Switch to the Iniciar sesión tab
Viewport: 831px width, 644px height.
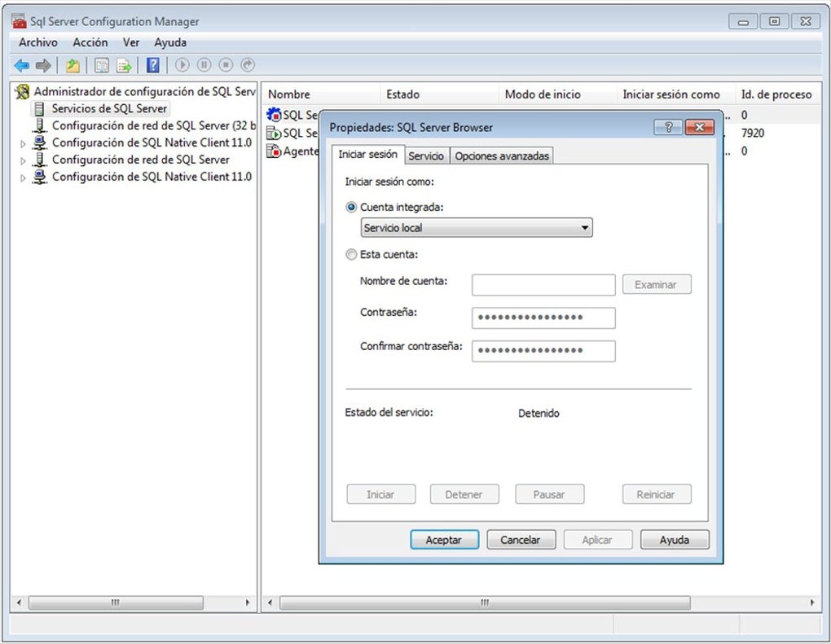pyautogui.click(x=367, y=154)
